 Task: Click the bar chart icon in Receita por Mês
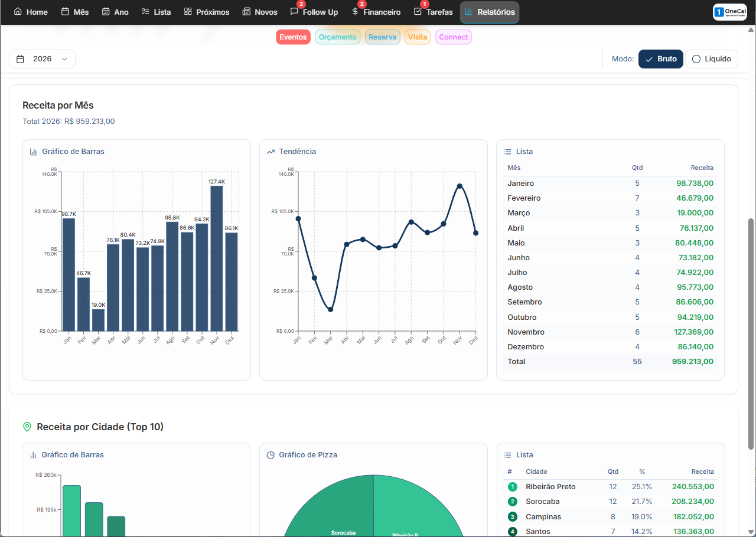[x=34, y=152]
